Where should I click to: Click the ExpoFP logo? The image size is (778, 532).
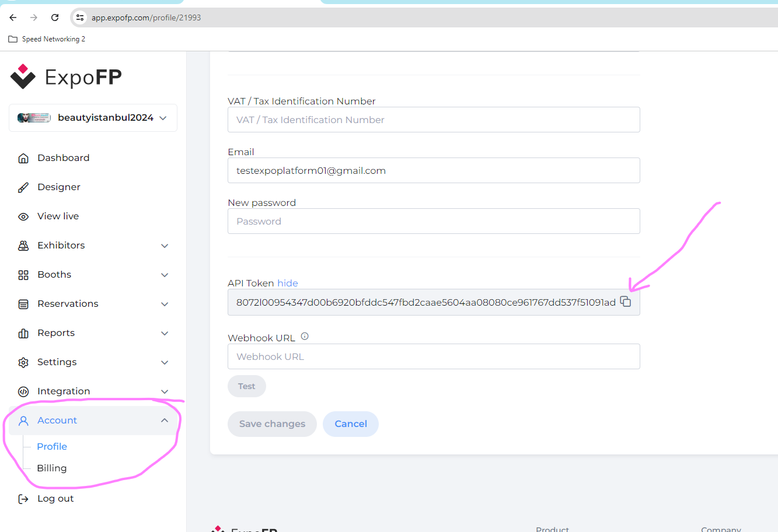[66, 77]
